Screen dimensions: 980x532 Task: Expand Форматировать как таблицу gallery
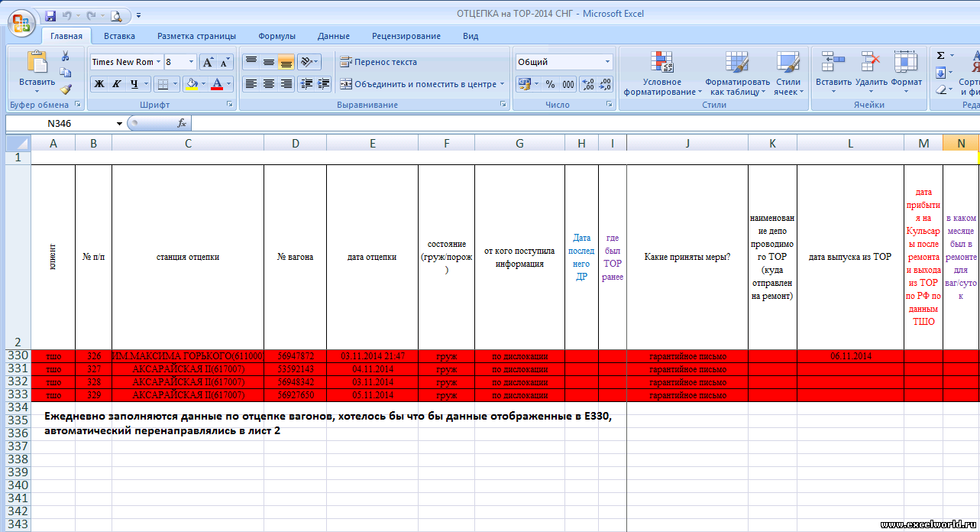click(x=737, y=74)
